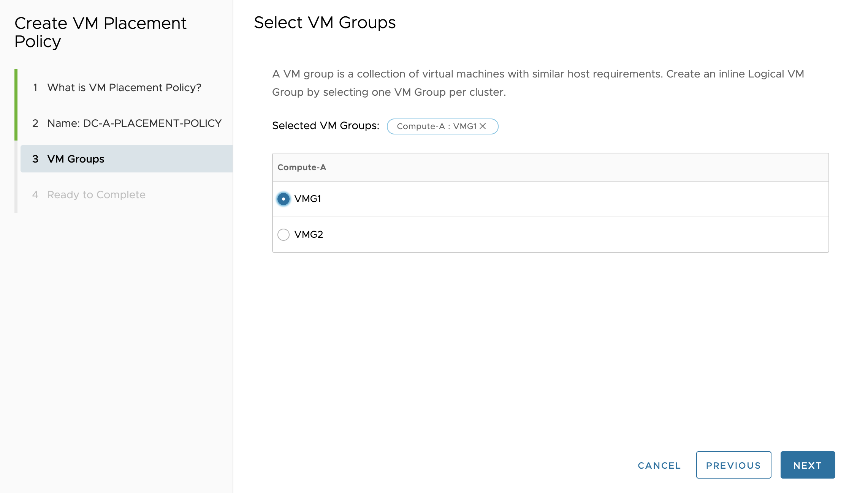Click the VMG2 label text

(309, 235)
